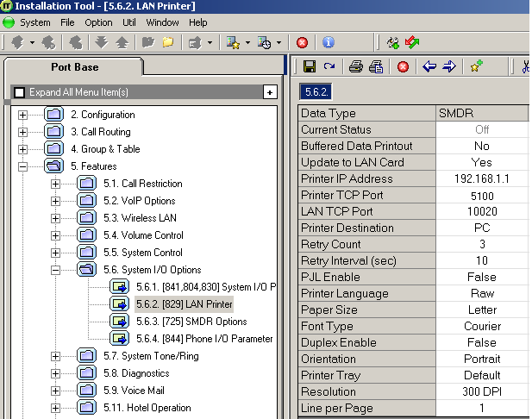Click the Printer IP Address value field
The height and width of the screenshot is (419, 532).
482,179
